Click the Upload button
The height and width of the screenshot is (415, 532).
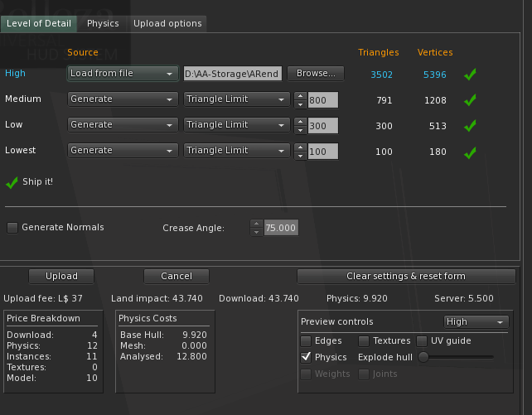click(x=61, y=277)
